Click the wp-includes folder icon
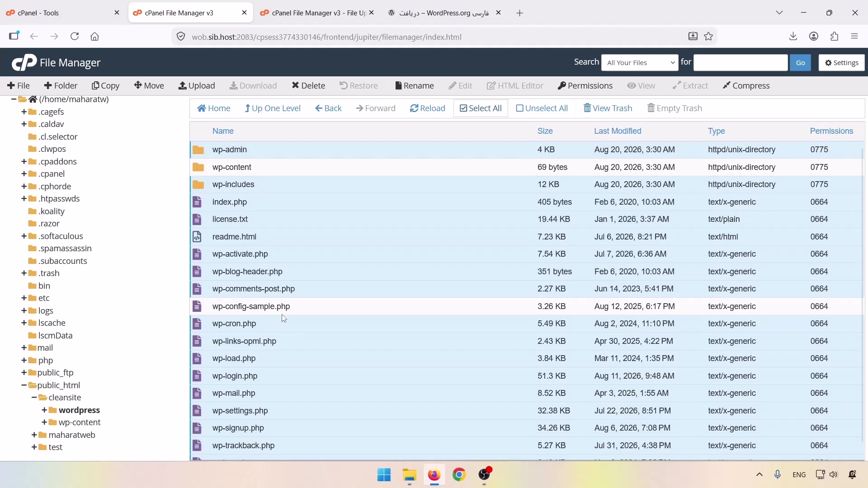The width and height of the screenshot is (868, 488). coord(198,185)
